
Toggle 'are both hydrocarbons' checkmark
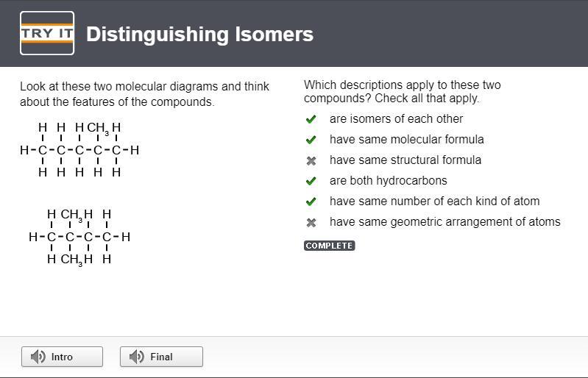click(x=311, y=182)
